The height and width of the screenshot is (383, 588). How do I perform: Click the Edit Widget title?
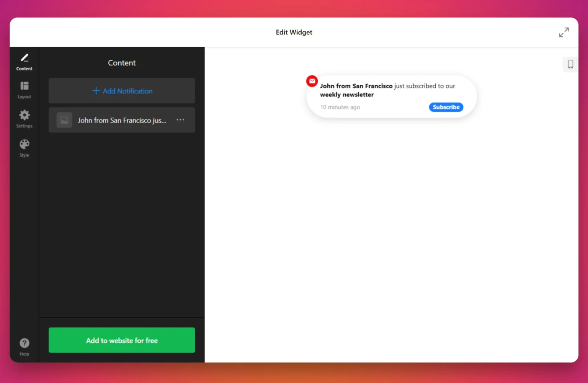tap(294, 32)
